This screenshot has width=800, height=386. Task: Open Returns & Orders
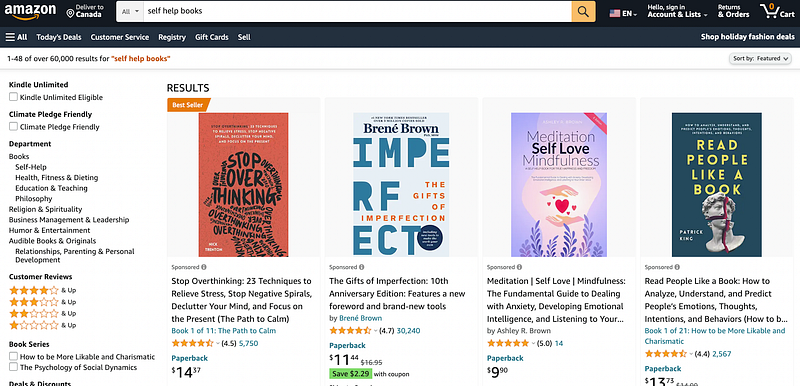(733, 11)
